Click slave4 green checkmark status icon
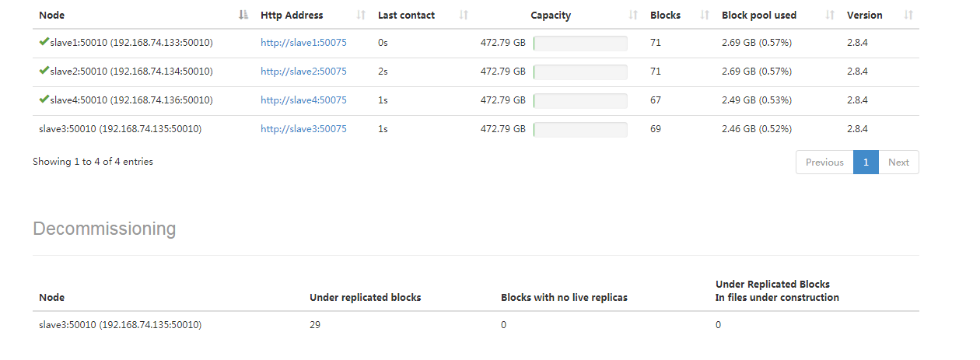The width and height of the screenshot is (980, 360). click(x=44, y=100)
